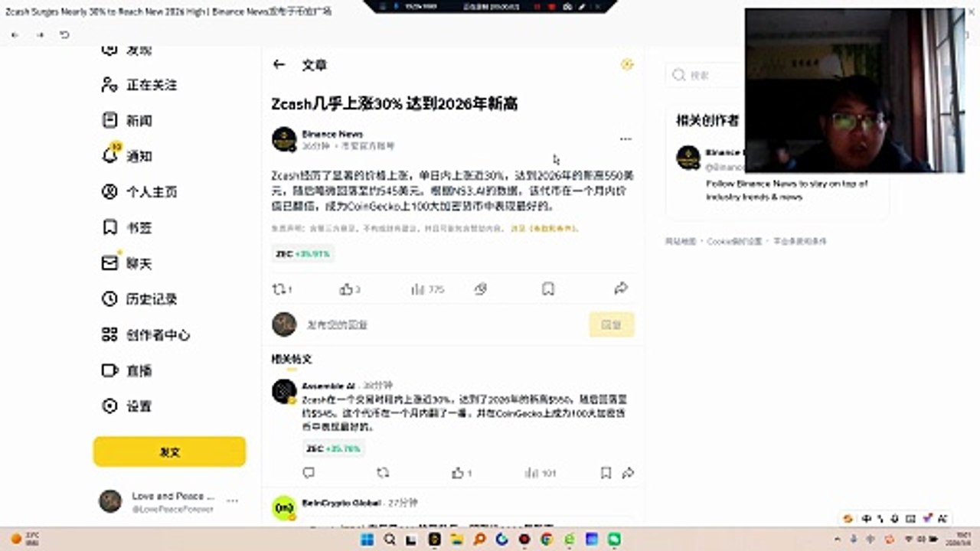Click the yellow 发文 post button
This screenshot has height=551, width=980.
coord(169,452)
